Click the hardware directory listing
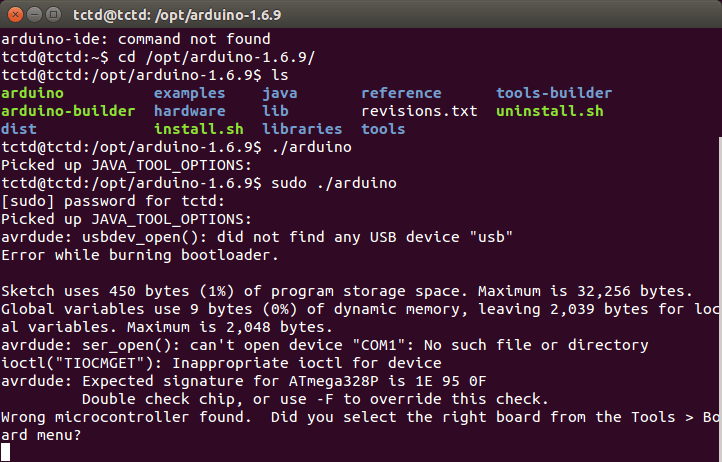Image resolution: width=722 pixels, height=462 pixels. point(189,111)
